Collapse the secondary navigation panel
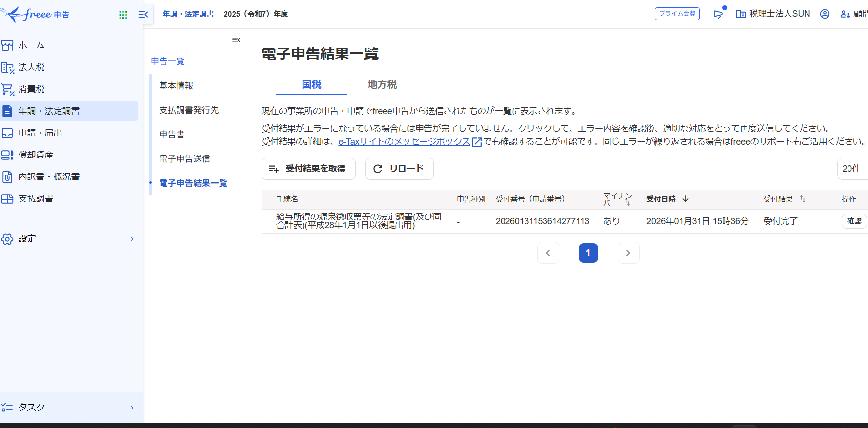Viewport: 868px width, 428px height. 236,40
